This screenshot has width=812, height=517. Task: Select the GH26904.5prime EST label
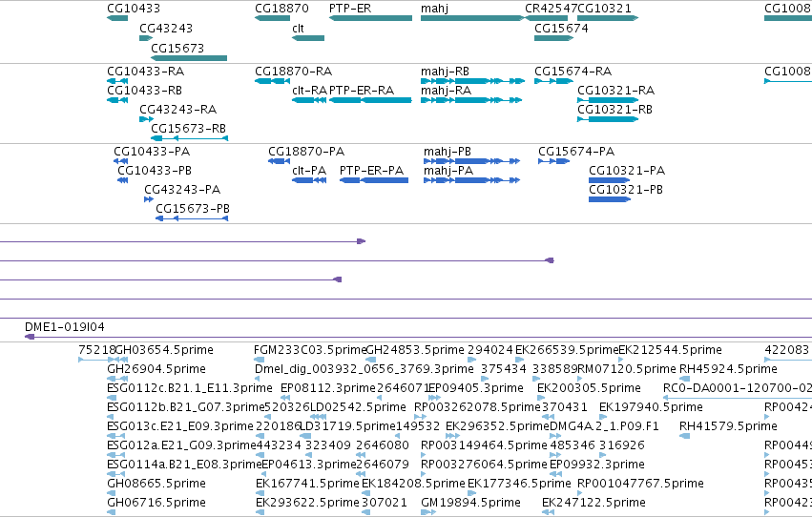[x=156, y=369]
